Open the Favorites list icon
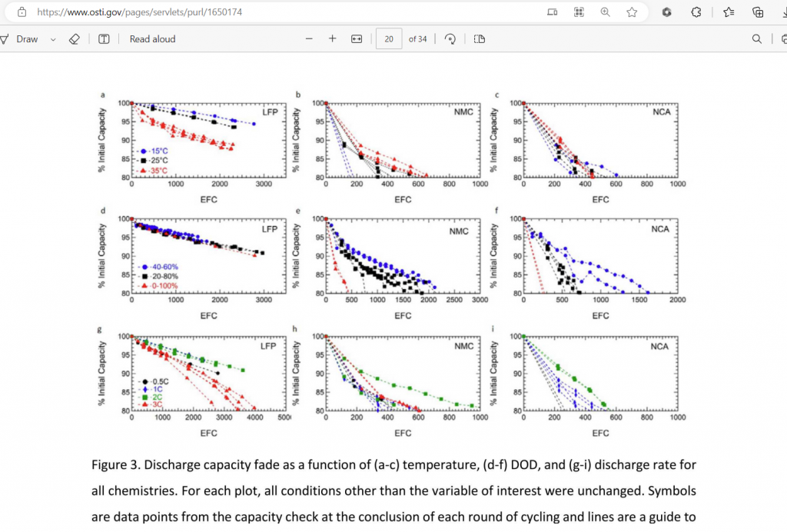 [x=729, y=12]
